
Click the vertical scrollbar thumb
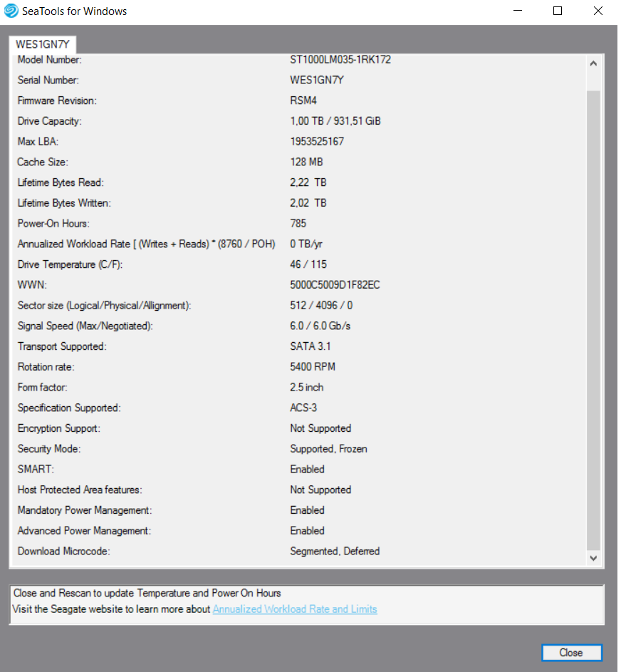(x=593, y=320)
